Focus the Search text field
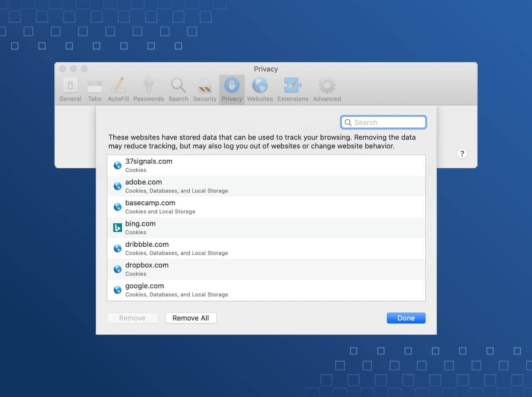This screenshot has width=532, height=397. pos(383,123)
